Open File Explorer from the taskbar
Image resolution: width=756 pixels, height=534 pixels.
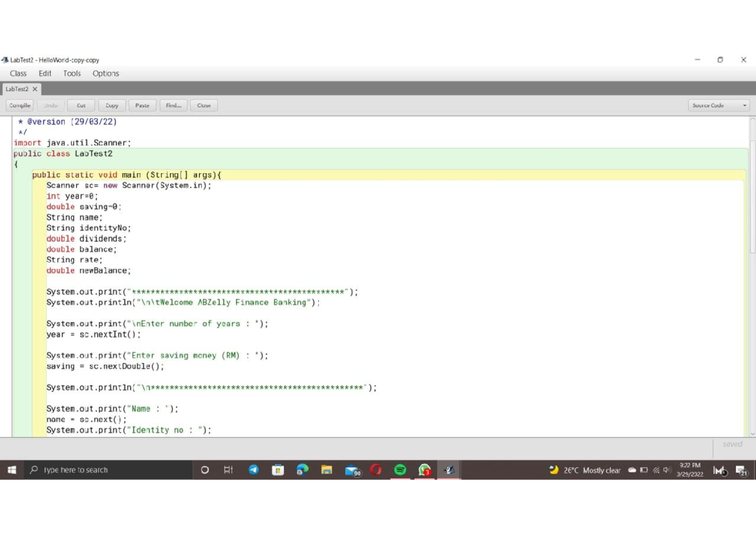pos(326,470)
